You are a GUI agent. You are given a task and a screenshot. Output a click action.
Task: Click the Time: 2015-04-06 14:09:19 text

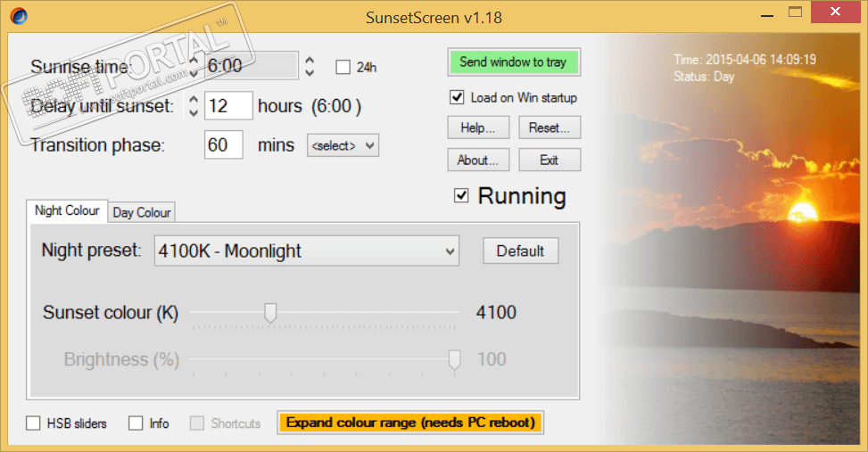(745, 60)
